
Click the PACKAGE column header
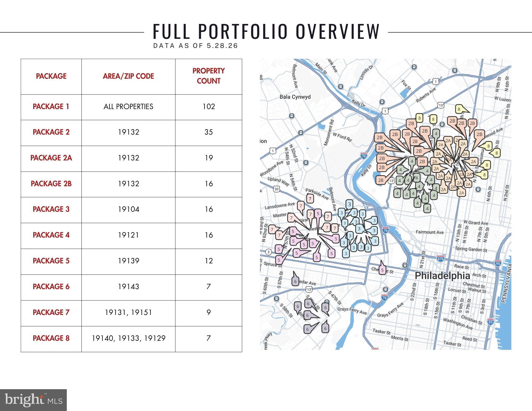51,76
